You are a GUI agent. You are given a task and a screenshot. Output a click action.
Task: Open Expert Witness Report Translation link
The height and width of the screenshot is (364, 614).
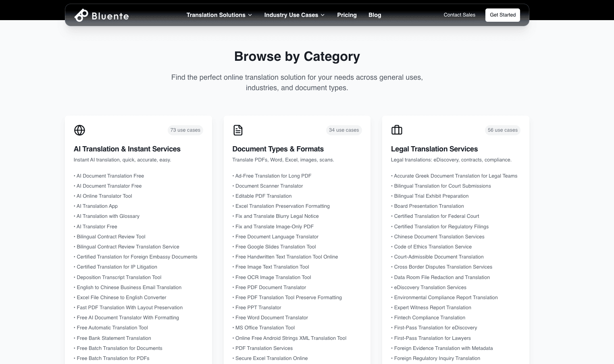[x=433, y=308]
